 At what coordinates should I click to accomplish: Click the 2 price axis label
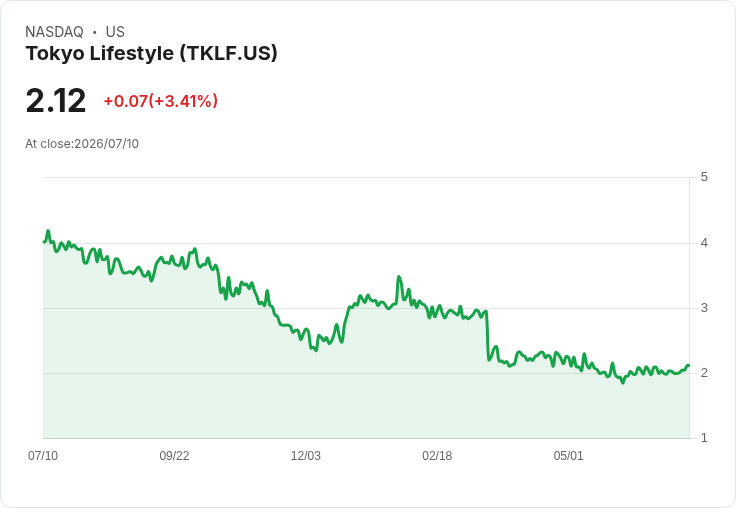(704, 373)
